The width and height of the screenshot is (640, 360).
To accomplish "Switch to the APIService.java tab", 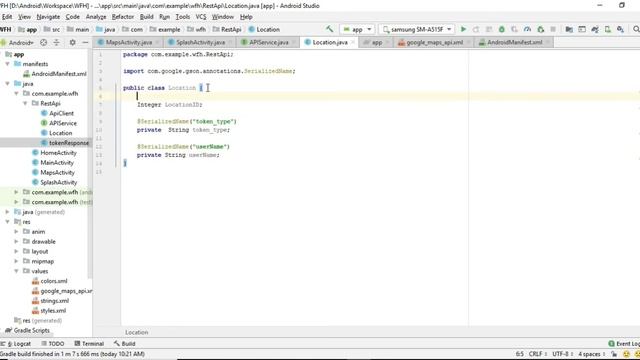I will 268,42.
